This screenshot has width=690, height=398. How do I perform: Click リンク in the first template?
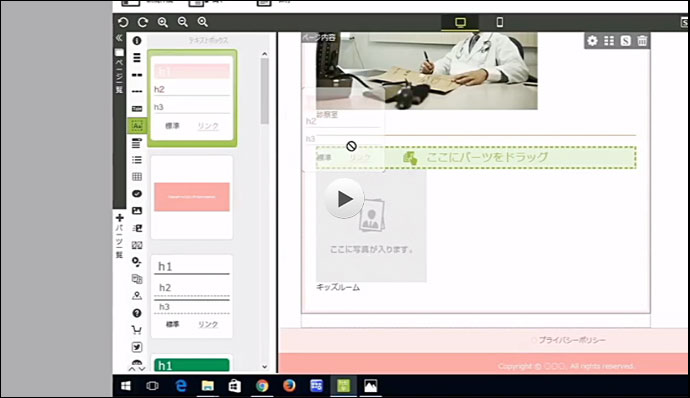[208, 126]
